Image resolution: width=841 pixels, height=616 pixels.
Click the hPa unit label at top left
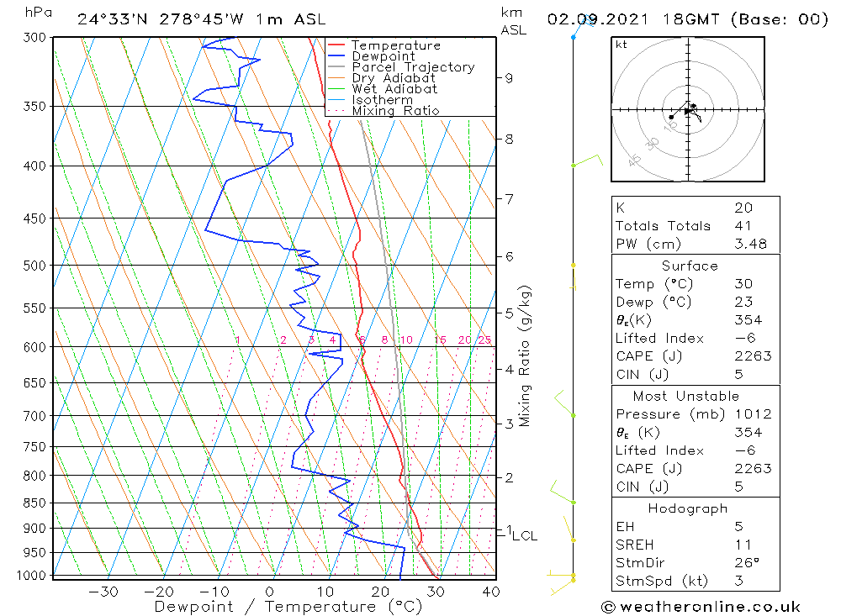point(39,13)
